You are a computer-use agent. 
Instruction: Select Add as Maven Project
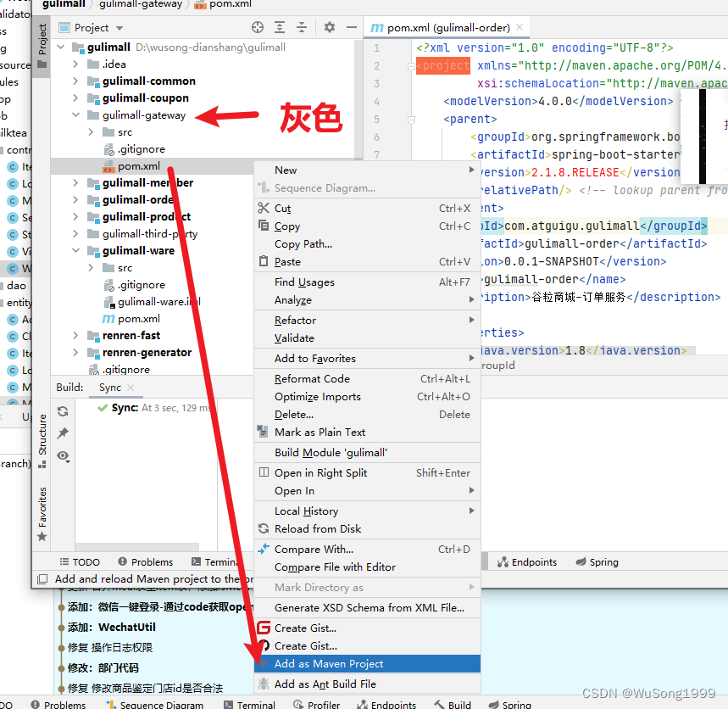click(x=367, y=663)
